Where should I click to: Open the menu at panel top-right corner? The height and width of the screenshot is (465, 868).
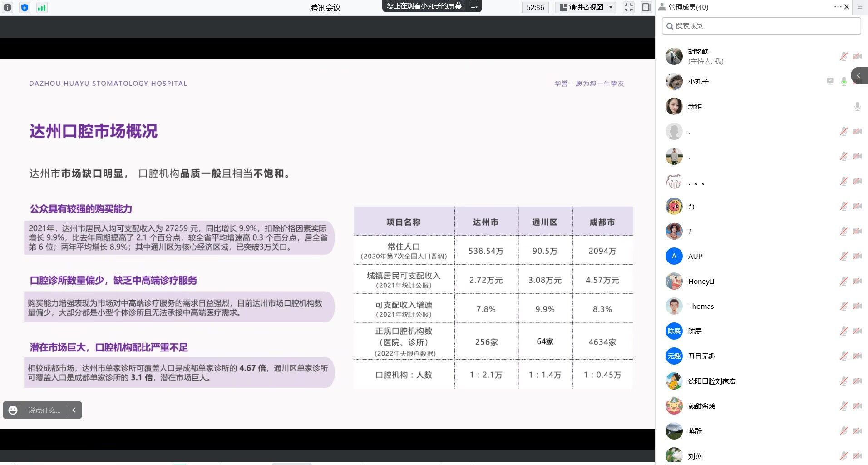tap(860, 7)
